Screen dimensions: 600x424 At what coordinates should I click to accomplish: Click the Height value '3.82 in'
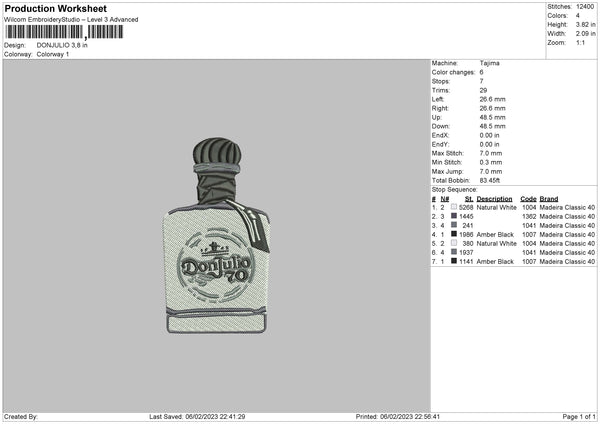586,24
